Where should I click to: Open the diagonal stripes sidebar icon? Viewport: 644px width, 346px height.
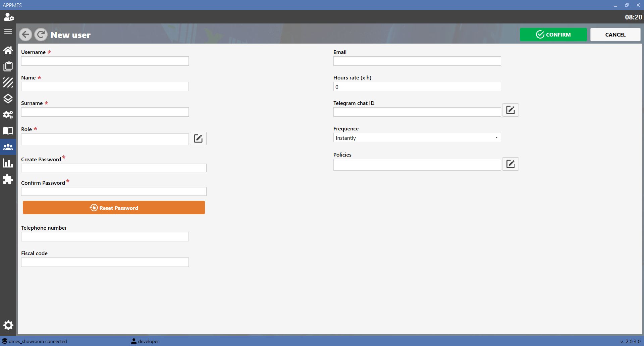[8, 82]
